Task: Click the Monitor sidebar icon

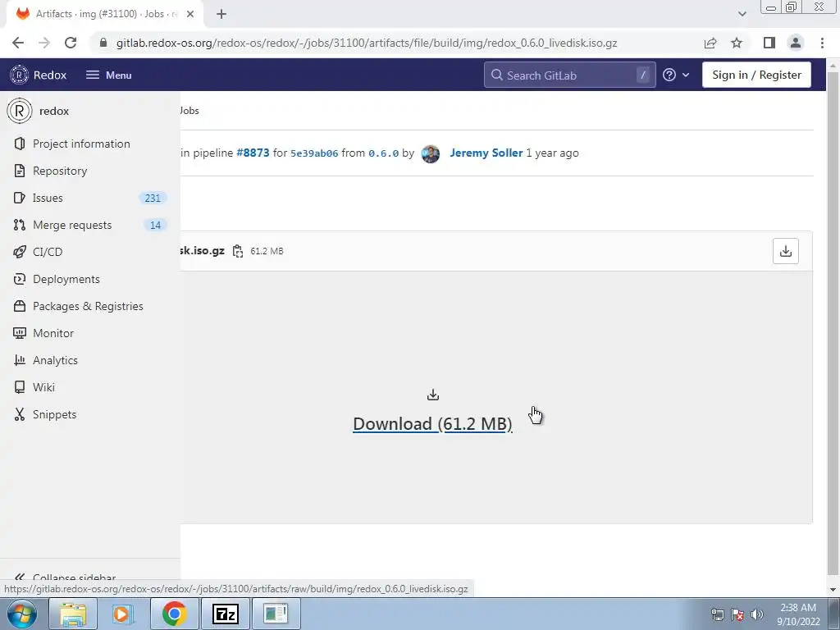Action: tap(20, 333)
